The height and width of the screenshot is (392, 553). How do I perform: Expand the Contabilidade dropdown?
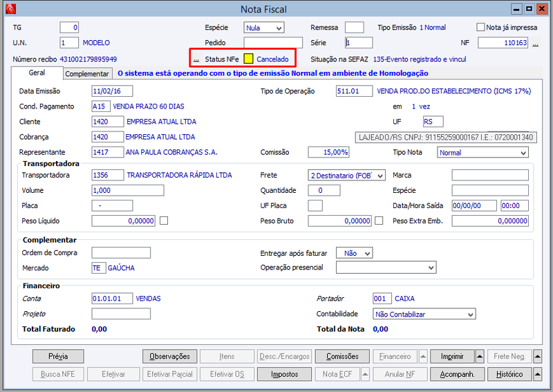[424, 314]
